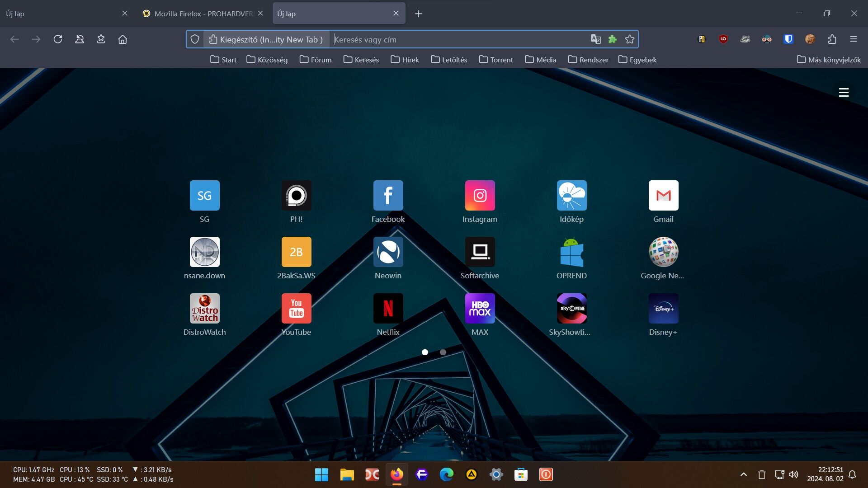
Task: Open the Windows Start menu
Action: (321, 474)
